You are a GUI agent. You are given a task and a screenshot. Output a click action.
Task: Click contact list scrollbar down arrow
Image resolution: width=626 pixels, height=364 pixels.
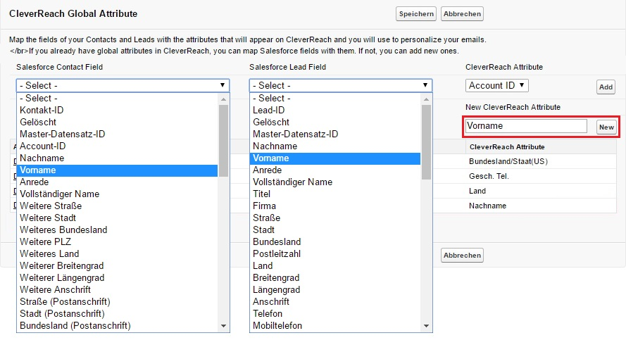click(x=224, y=326)
